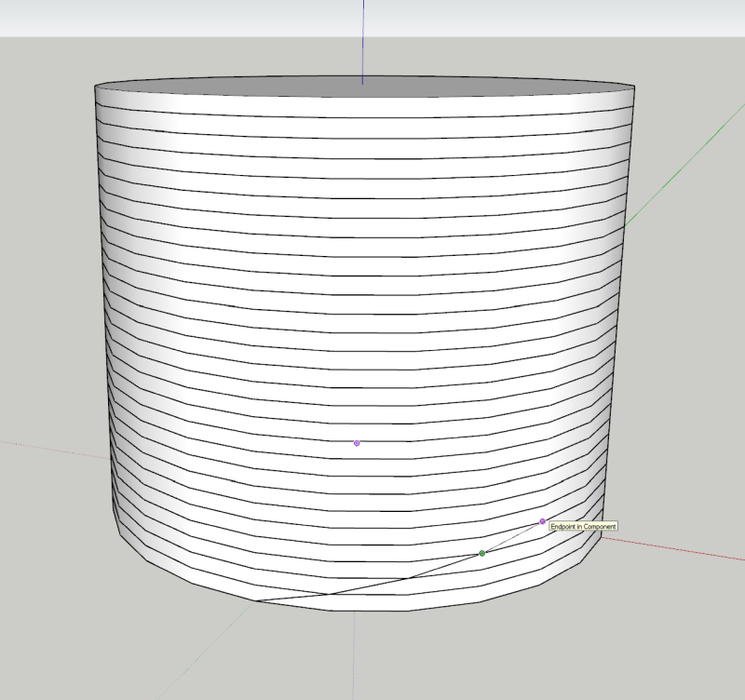The height and width of the screenshot is (700, 745).
Task: Click the purple endpoint marker beside the tooltip
Action: point(542,521)
